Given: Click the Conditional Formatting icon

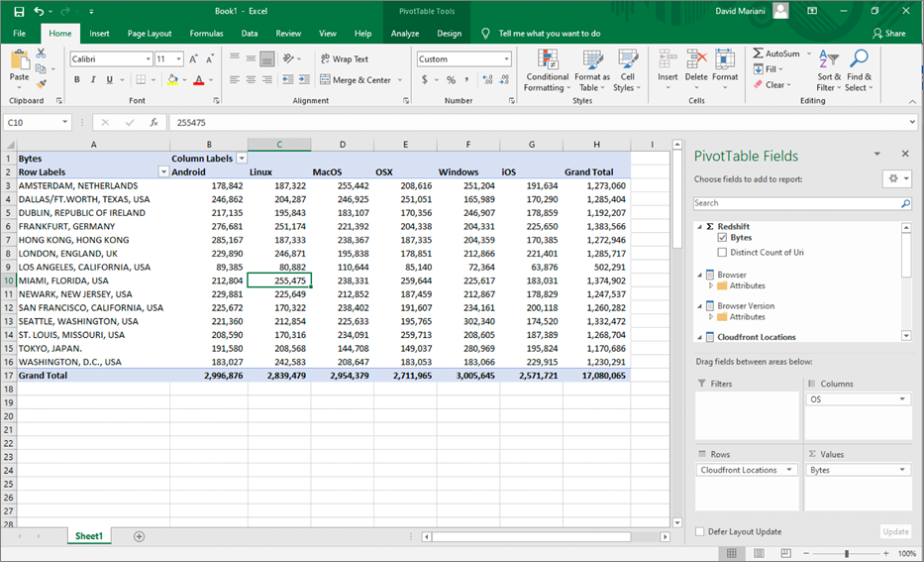Looking at the screenshot, I should click(x=547, y=61).
